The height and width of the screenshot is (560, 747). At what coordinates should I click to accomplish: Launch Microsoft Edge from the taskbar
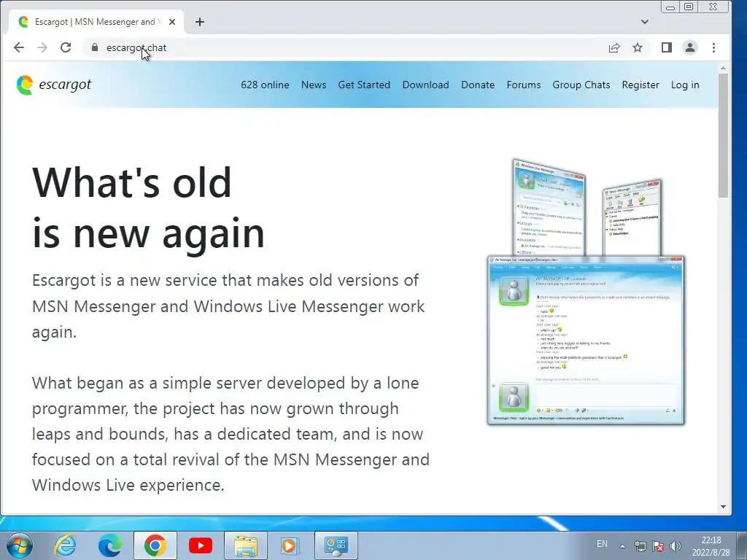point(110,545)
